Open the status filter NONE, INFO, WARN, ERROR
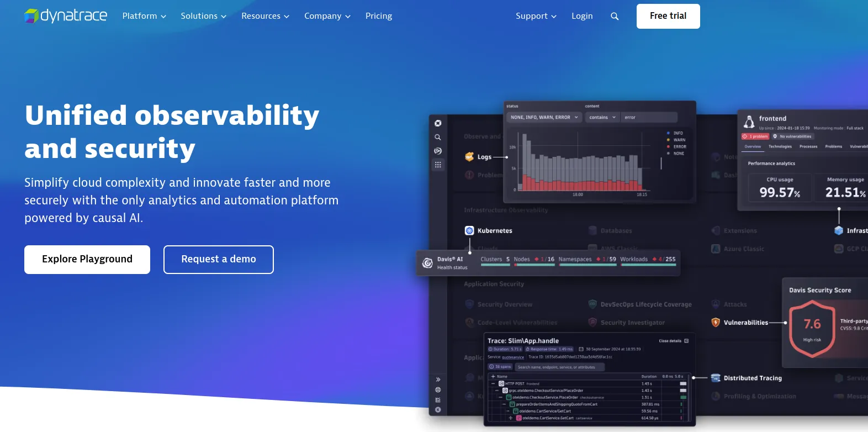Image resolution: width=868 pixels, height=432 pixels. pos(544,117)
